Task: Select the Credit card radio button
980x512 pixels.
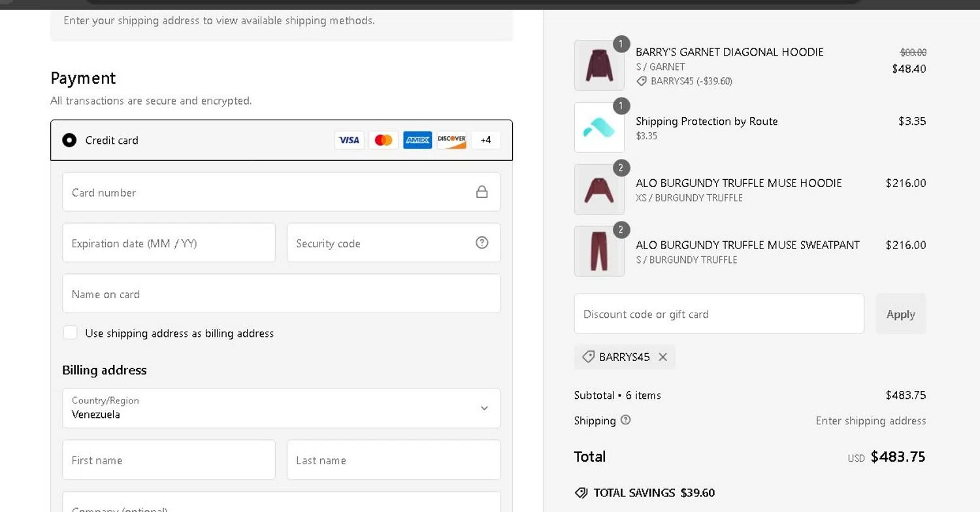Action: coord(69,140)
